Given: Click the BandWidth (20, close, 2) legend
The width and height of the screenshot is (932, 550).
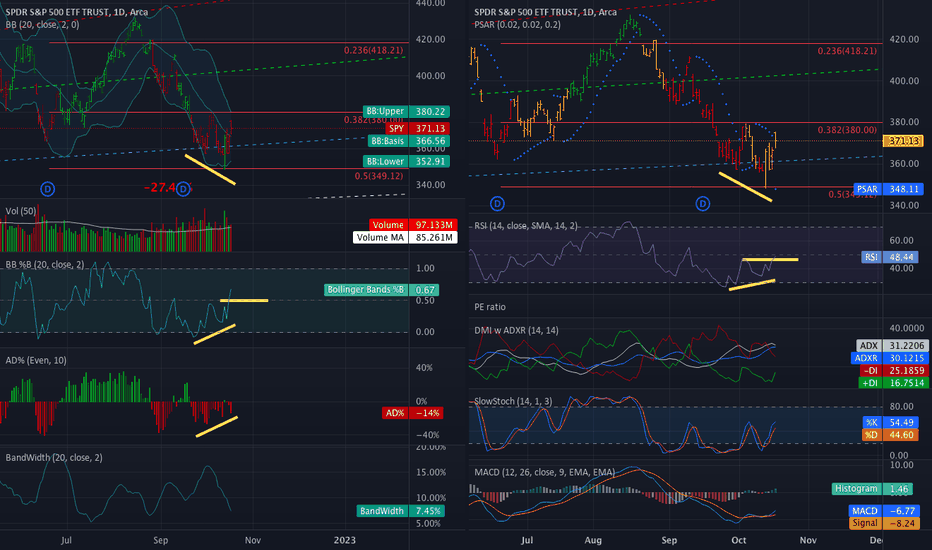Looking at the screenshot, I should point(53,458).
